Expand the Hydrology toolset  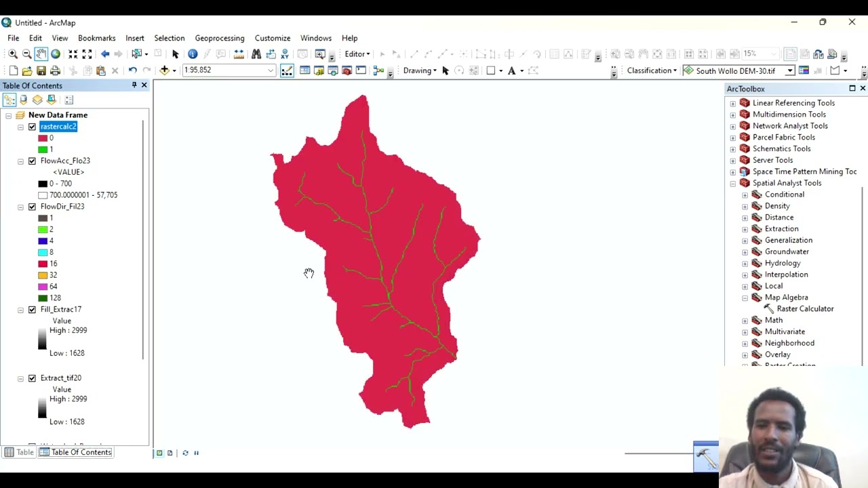[x=745, y=264]
